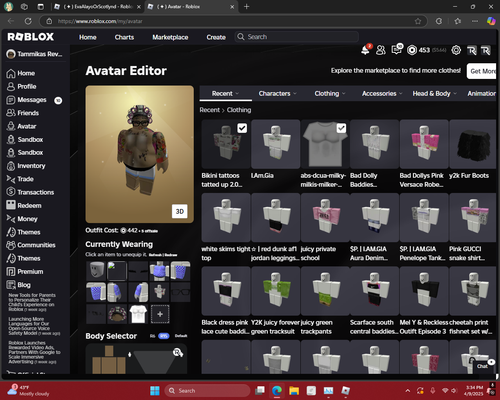Click the Get More button

482,71
